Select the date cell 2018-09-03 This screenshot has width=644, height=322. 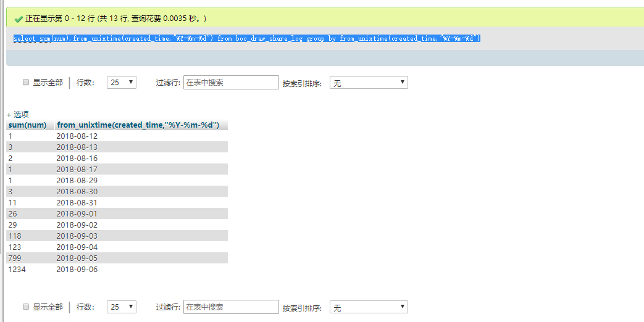pos(77,236)
